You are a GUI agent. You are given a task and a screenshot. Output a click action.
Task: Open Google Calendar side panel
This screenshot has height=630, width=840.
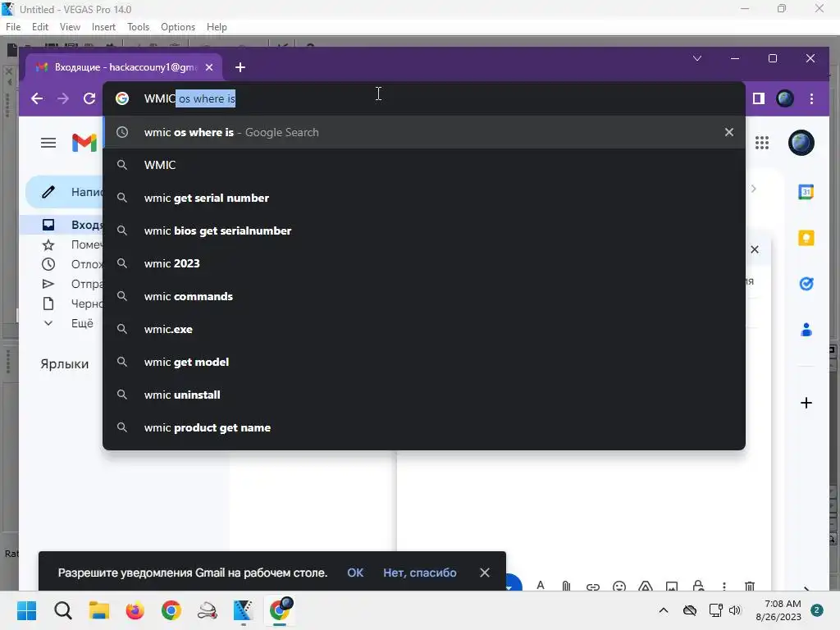pyautogui.click(x=806, y=192)
